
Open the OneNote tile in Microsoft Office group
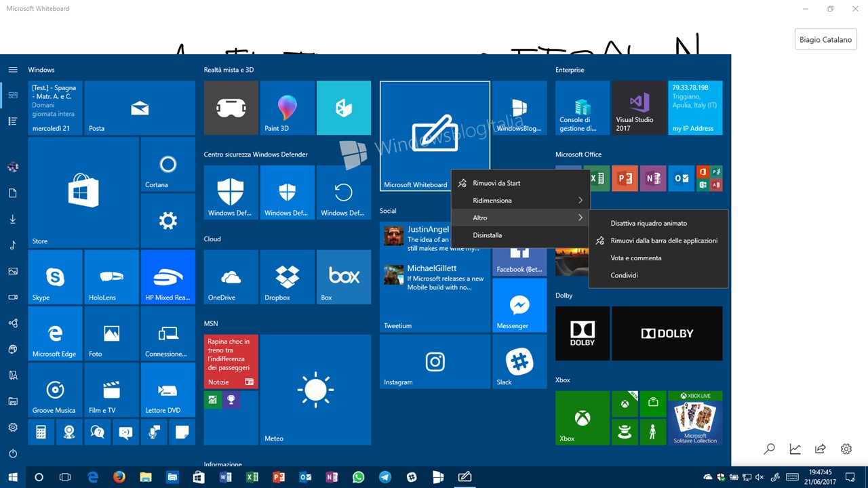point(653,178)
